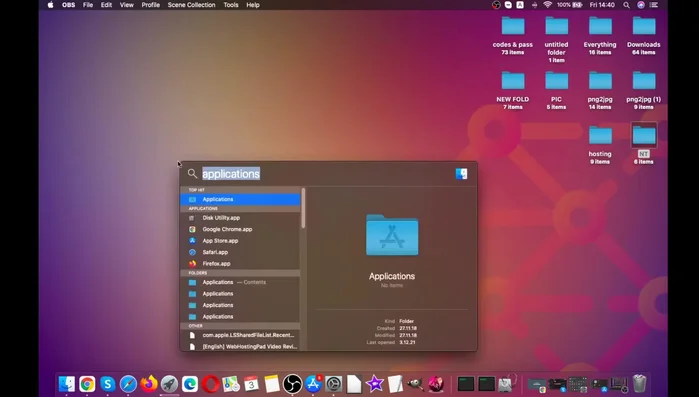Launch GIMP from the Dock
Viewport: 699px width, 397px height.
click(x=415, y=384)
